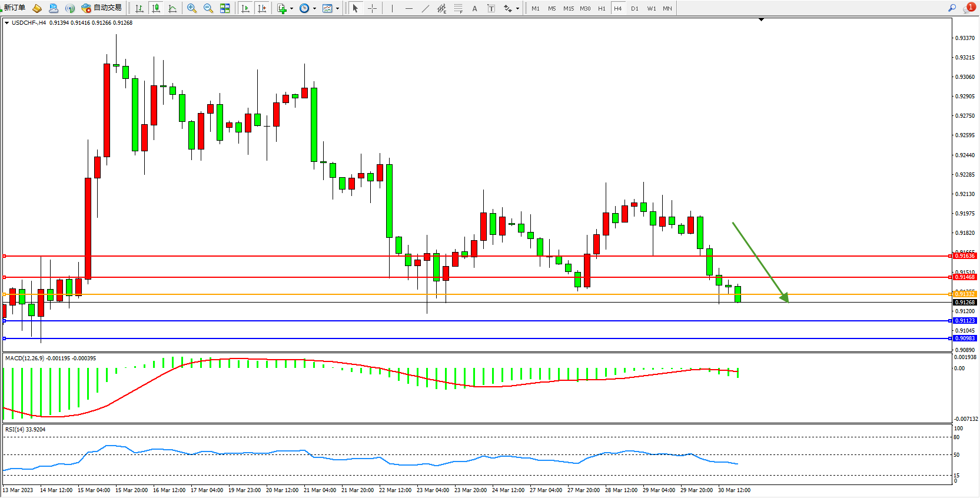Click the New Order (新订单) button
This screenshot has width=980, height=498.
coord(15,8)
